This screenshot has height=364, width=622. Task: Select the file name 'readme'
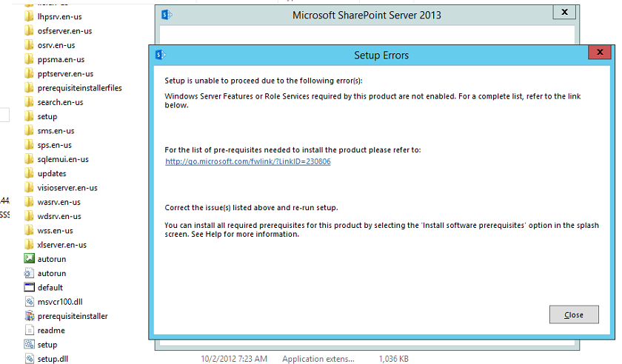click(x=51, y=330)
